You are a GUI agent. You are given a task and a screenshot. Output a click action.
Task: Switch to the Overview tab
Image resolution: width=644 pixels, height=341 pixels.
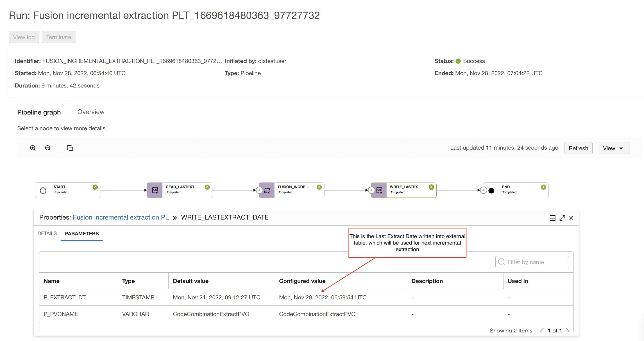[91, 112]
